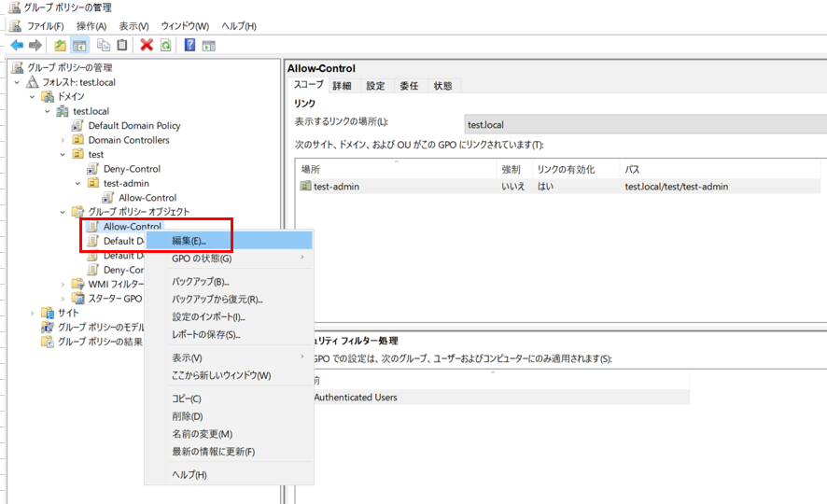This screenshot has height=504, width=827.
Task: Choose 設定のインポート(I)... in context menu
Action: (229, 316)
